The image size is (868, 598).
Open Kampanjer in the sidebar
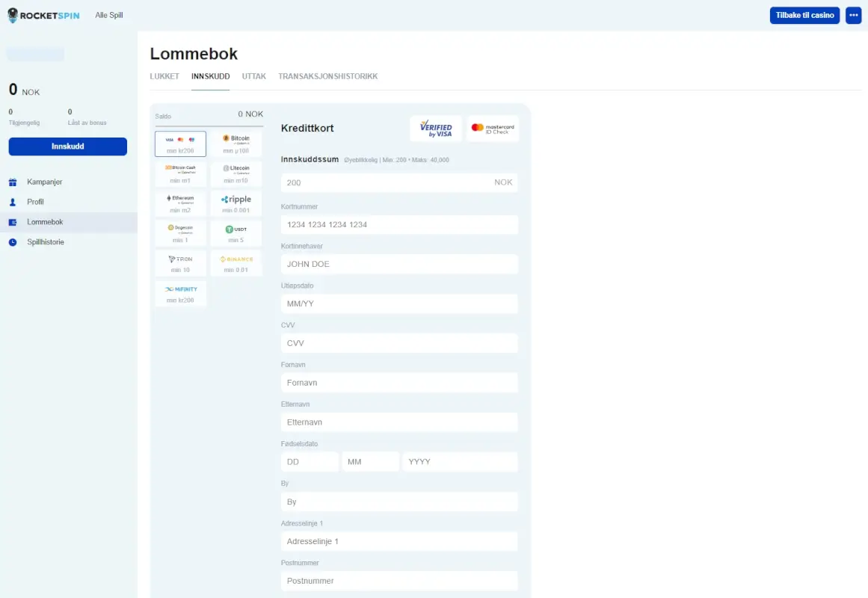44,182
